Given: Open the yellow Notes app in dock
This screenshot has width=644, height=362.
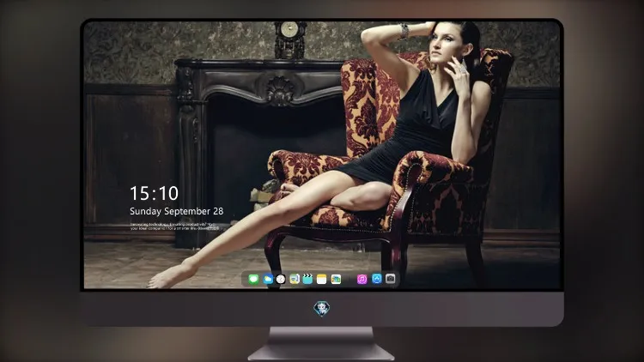Looking at the screenshot, I should (x=322, y=279).
